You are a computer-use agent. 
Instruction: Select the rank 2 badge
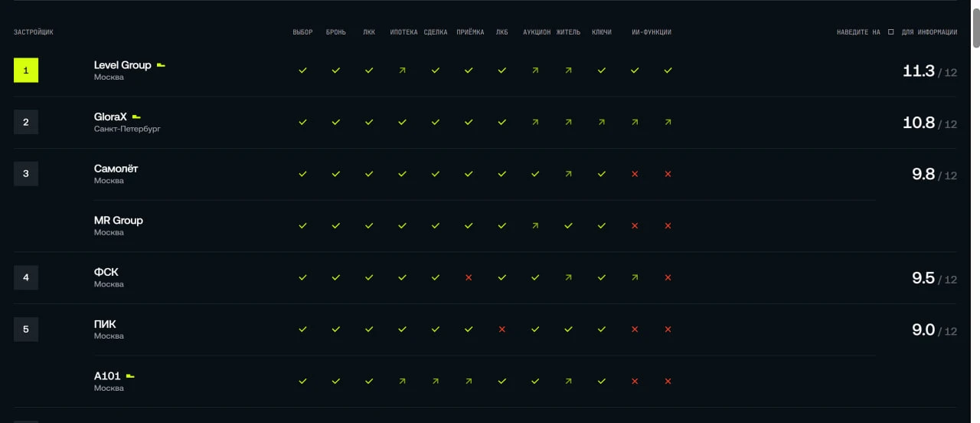coord(26,122)
